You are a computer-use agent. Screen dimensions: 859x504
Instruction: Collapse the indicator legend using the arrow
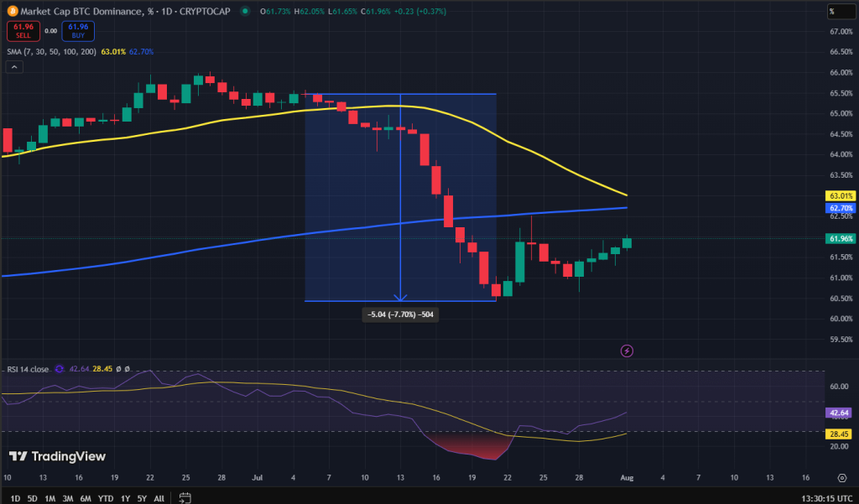pyautogui.click(x=13, y=65)
